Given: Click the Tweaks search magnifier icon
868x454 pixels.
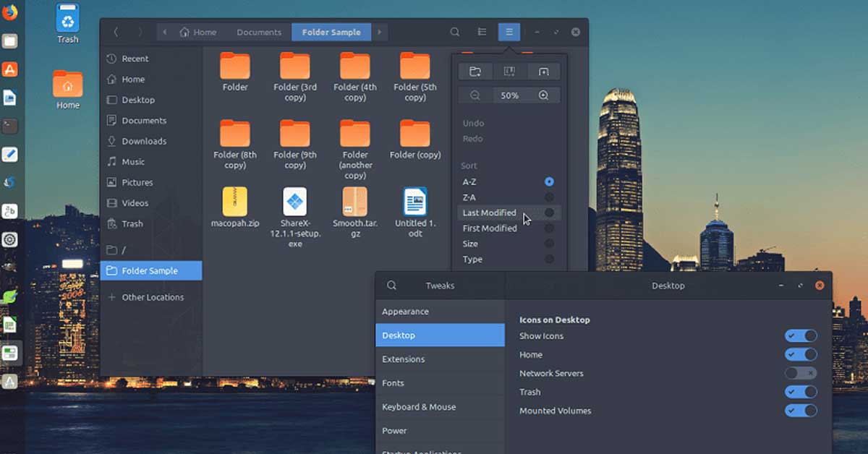Looking at the screenshot, I should 391,286.
